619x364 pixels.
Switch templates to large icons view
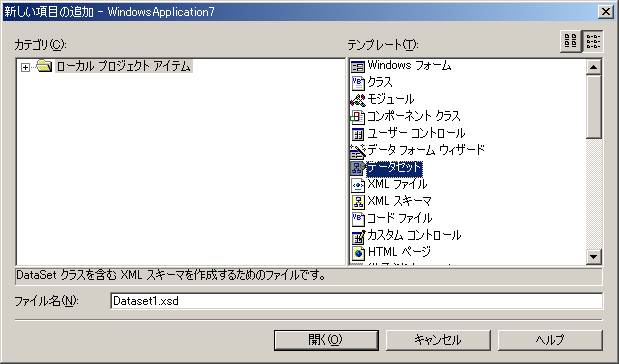click(570, 41)
